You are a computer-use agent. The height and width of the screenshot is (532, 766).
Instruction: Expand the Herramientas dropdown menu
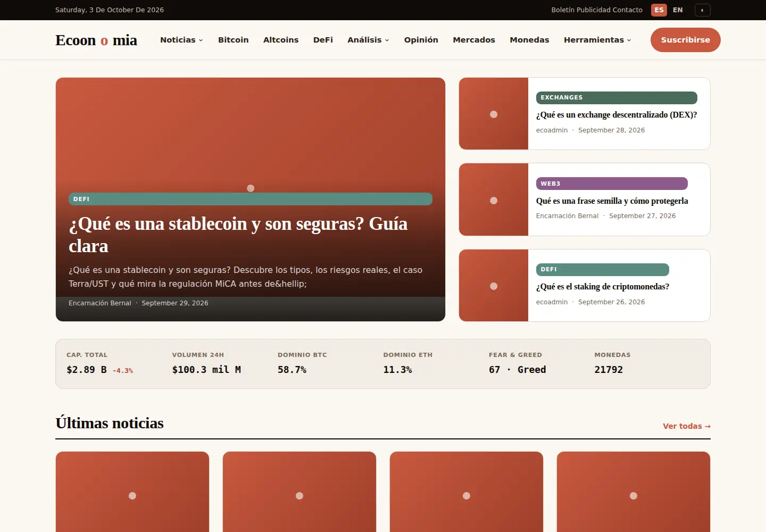tap(597, 40)
